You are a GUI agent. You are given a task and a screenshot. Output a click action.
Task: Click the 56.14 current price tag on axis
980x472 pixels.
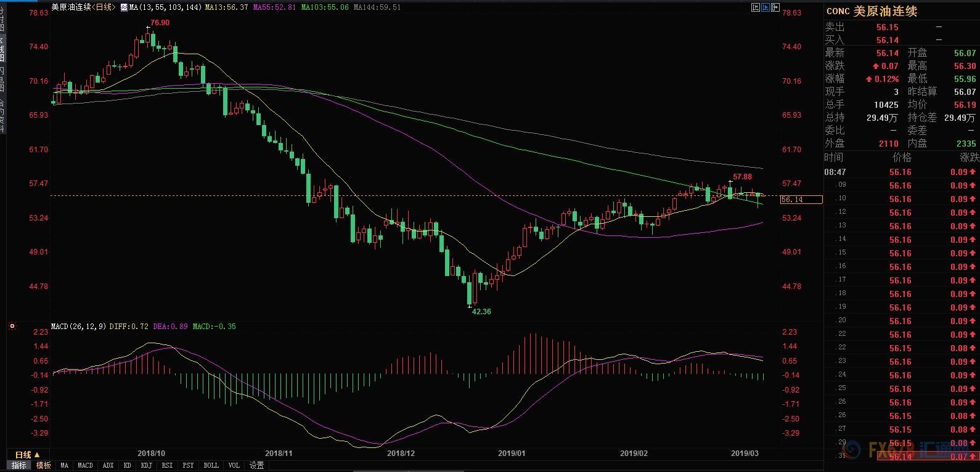point(800,200)
